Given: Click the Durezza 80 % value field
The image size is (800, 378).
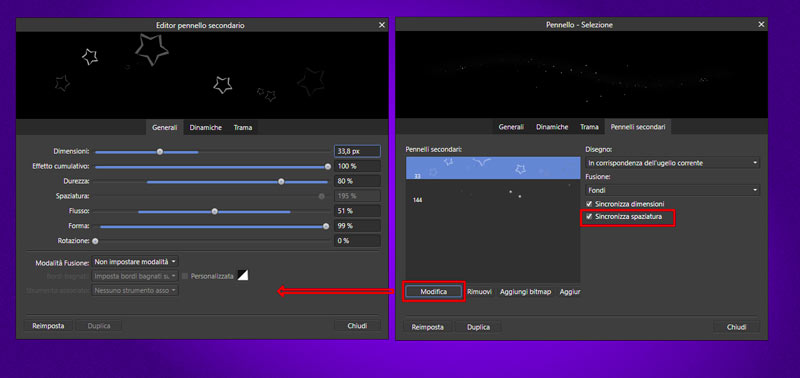Looking at the screenshot, I should point(357,181).
